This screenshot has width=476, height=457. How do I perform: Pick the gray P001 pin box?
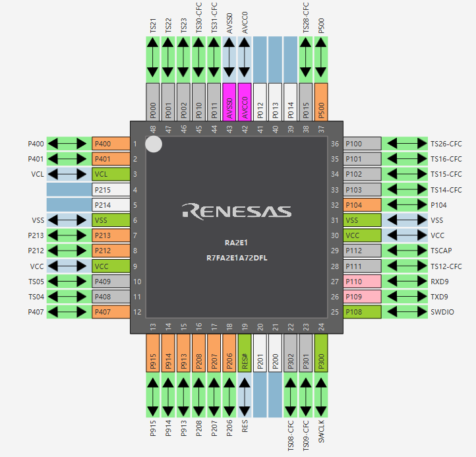168,102
